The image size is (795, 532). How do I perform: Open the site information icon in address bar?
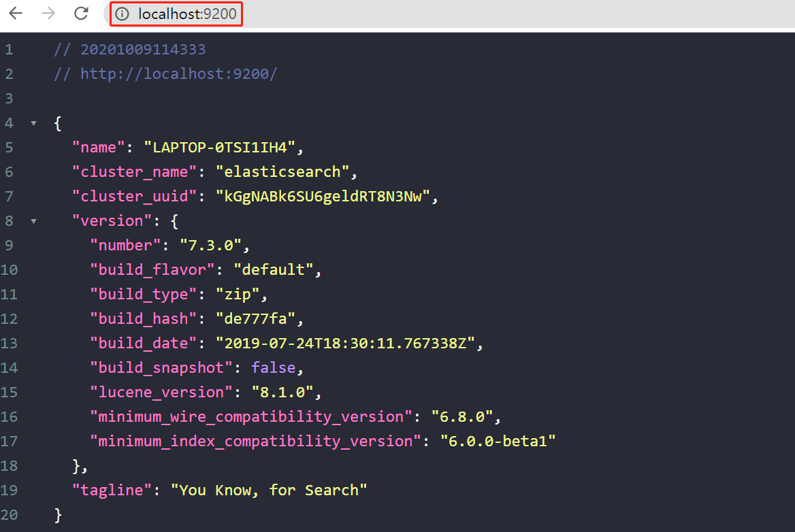123,14
